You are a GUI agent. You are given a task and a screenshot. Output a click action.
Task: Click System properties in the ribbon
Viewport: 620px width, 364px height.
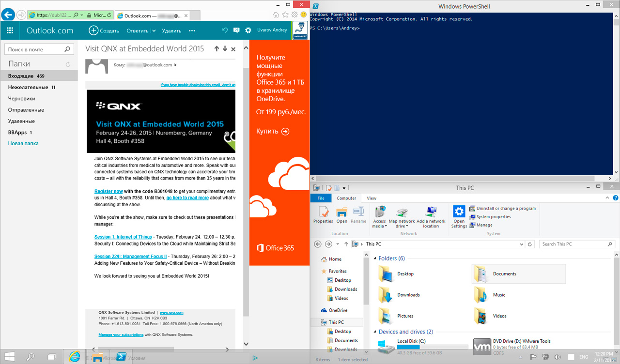[490, 217]
